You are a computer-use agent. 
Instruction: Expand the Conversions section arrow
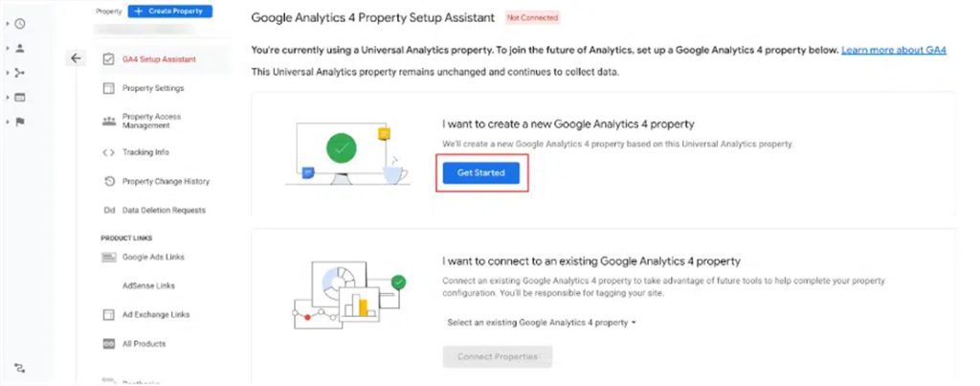point(8,122)
